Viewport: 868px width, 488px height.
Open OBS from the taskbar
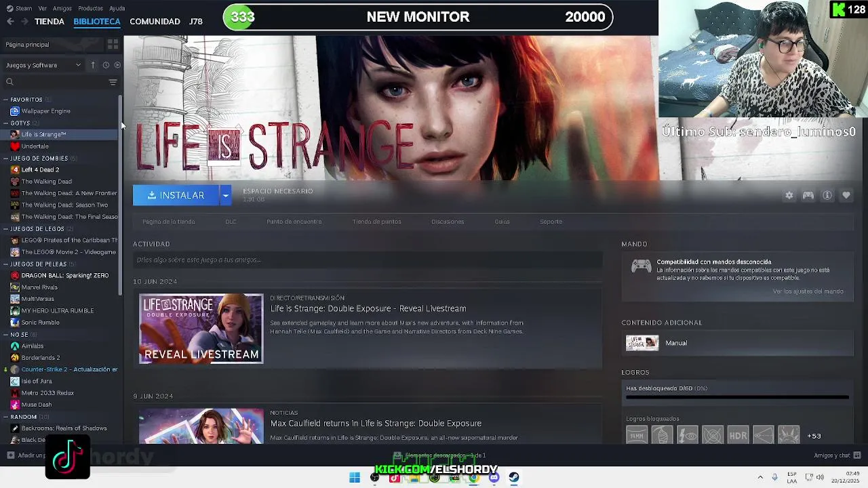tap(375, 478)
